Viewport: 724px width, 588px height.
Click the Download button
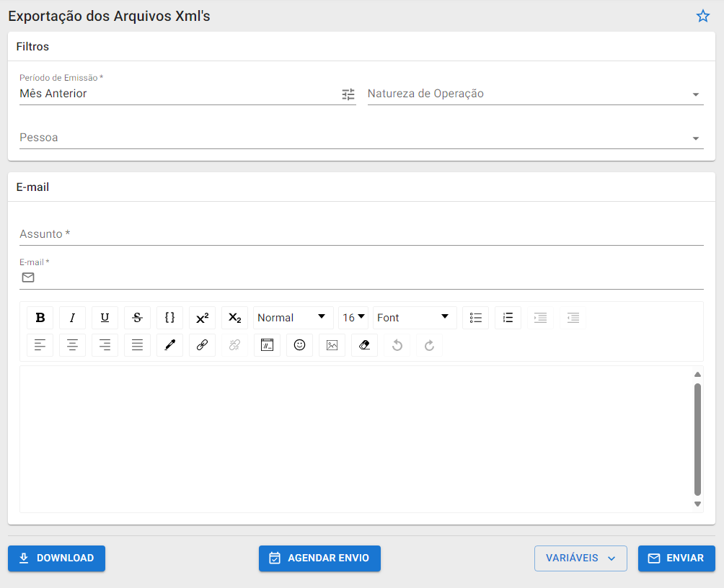coord(56,558)
